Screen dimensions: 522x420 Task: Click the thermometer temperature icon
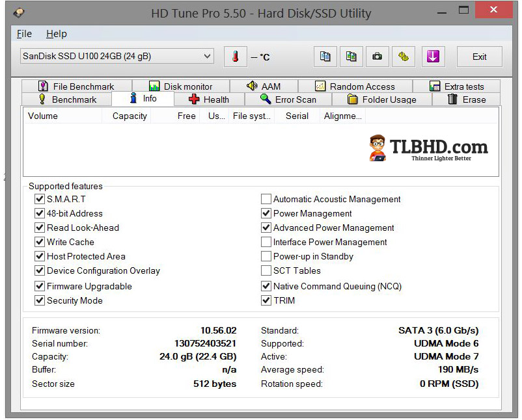236,57
